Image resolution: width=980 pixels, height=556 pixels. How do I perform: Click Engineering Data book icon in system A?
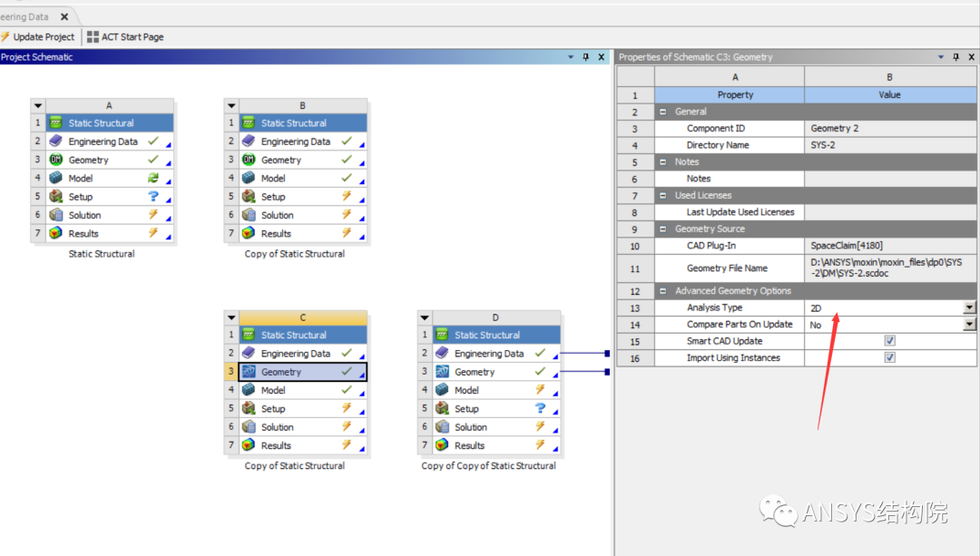pos(55,141)
